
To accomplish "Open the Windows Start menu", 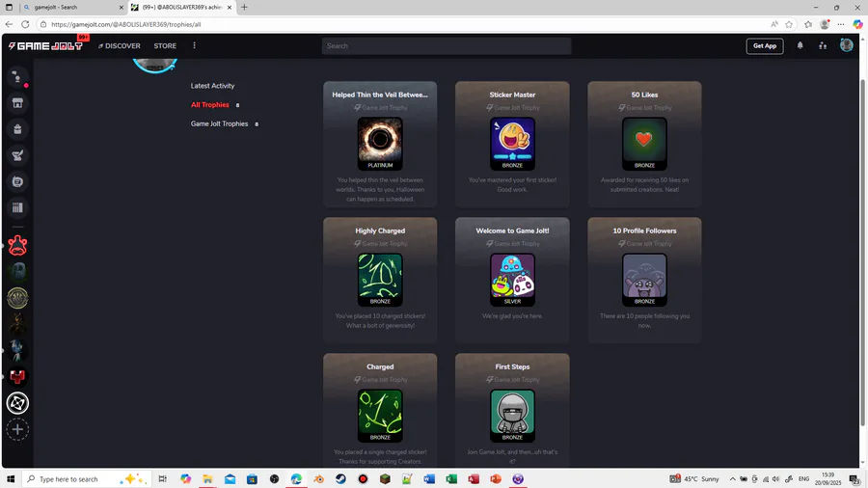I will click(x=10, y=479).
